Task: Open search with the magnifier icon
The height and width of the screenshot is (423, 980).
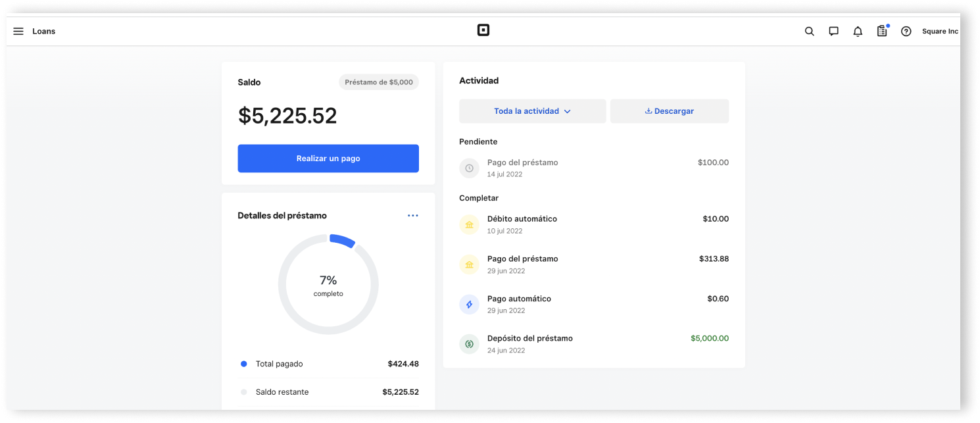Action: (x=810, y=32)
